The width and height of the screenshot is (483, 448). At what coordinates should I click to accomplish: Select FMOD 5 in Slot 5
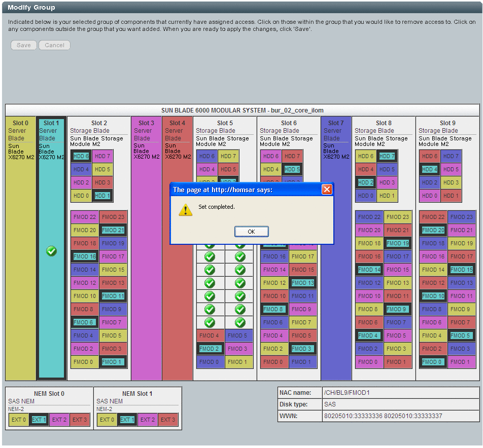[239, 335]
